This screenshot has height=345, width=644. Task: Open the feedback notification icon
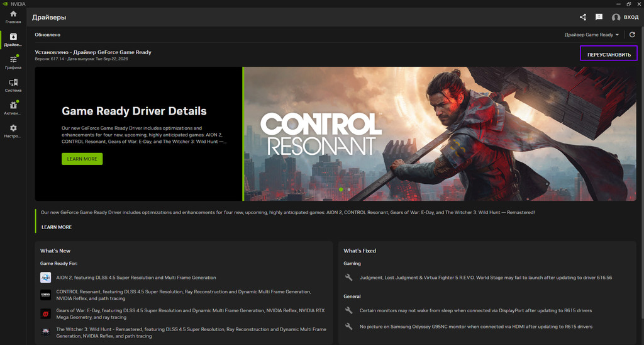pyautogui.click(x=599, y=17)
